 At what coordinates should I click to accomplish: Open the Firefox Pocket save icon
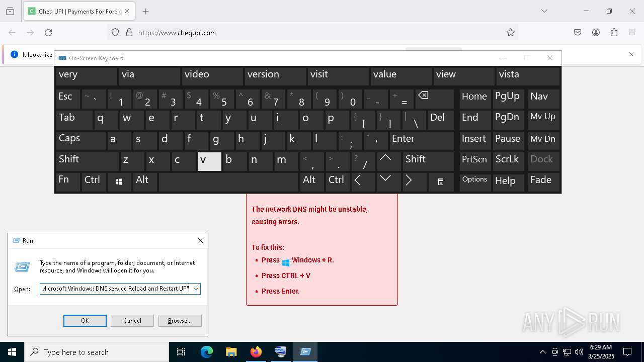(578, 33)
